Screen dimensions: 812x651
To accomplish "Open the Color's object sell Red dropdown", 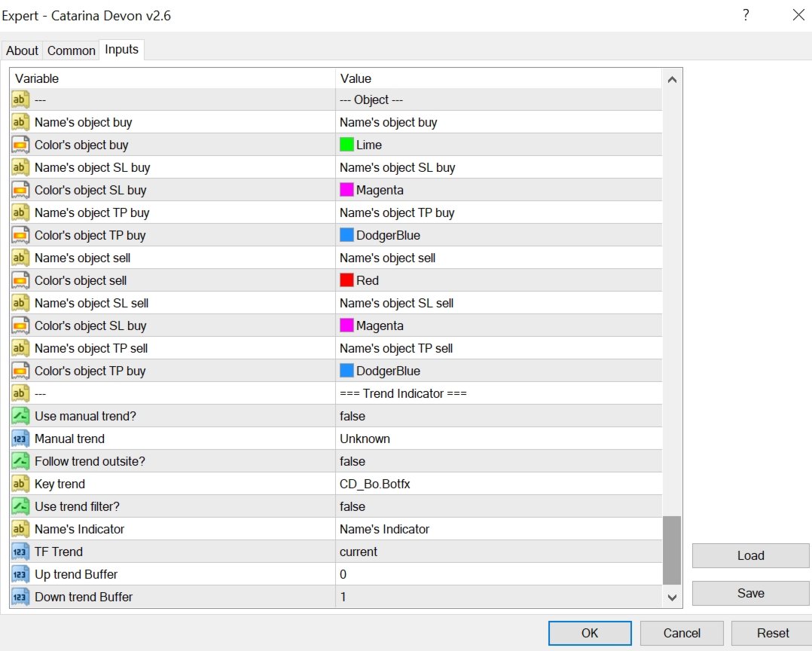I will coord(499,280).
